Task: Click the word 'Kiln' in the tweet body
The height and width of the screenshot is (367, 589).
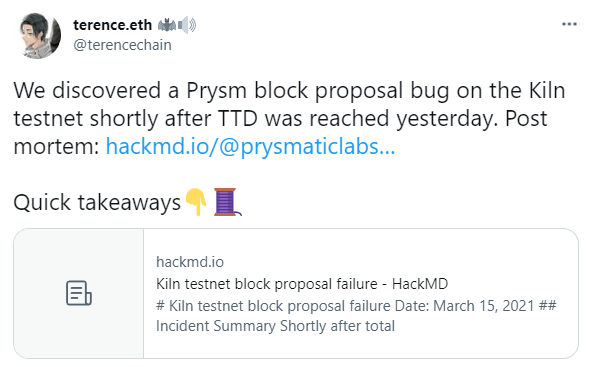Action: (547, 91)
